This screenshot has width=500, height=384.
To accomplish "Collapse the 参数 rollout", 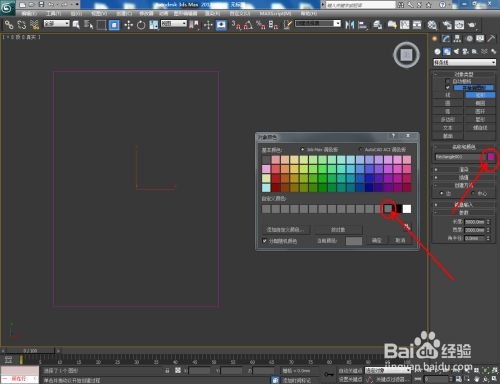I will tap(464, 213).
